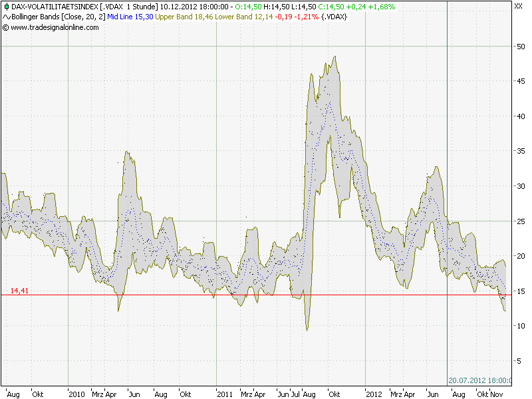This screenshot has width=532, height=399.
Task: Click the Mid Line 15,30 legend entry
Action: click(x=130, y=17)
